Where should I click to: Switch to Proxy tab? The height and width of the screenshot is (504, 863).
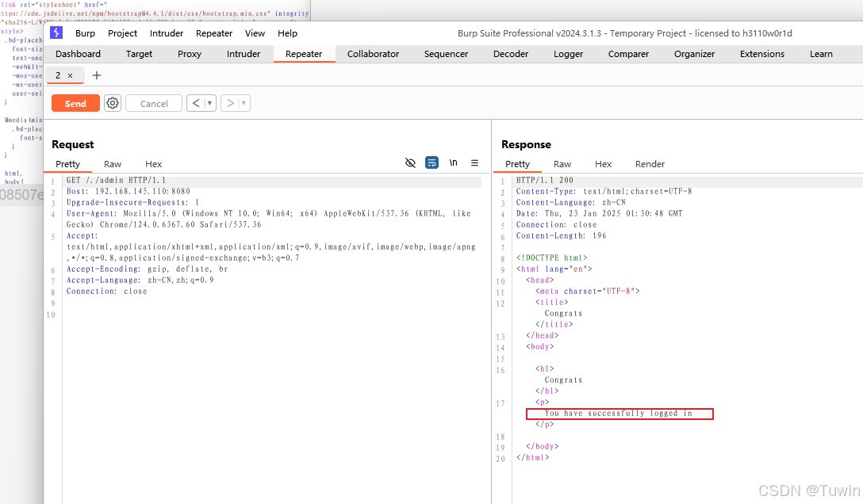[190, 54]
